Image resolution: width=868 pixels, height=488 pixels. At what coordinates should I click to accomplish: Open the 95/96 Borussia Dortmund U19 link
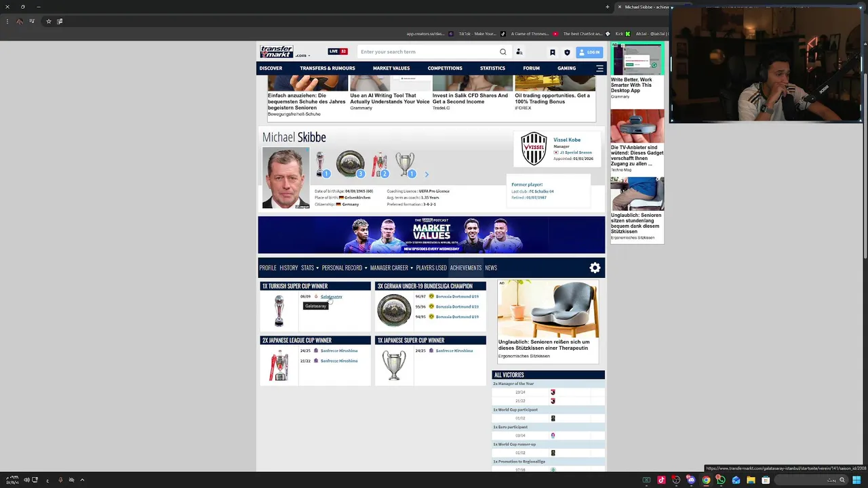pyautogui.click(x=457, y=306)
